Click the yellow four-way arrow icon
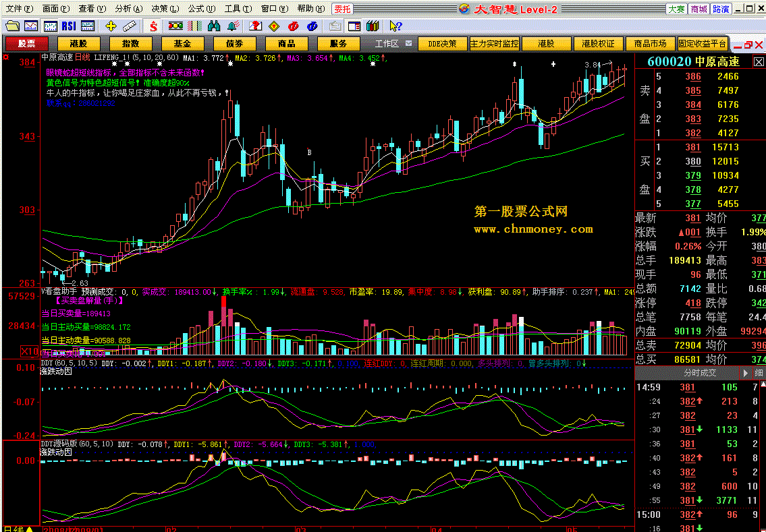 [111, 26]
